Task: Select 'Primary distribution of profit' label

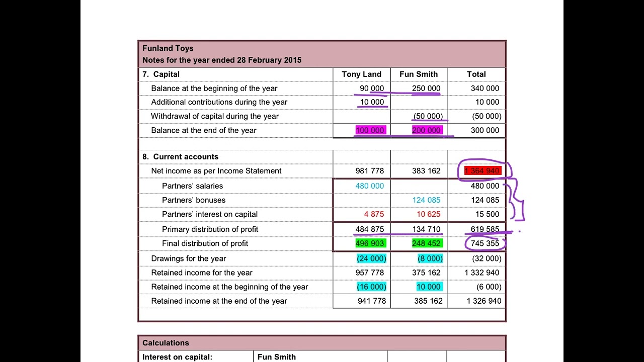Action: 210,229
